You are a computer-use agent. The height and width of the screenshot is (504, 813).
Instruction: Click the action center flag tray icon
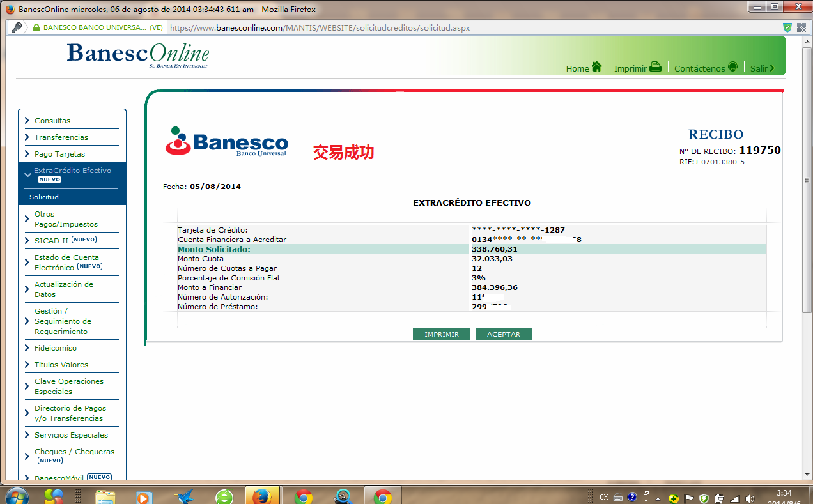(x=689, y=498)
